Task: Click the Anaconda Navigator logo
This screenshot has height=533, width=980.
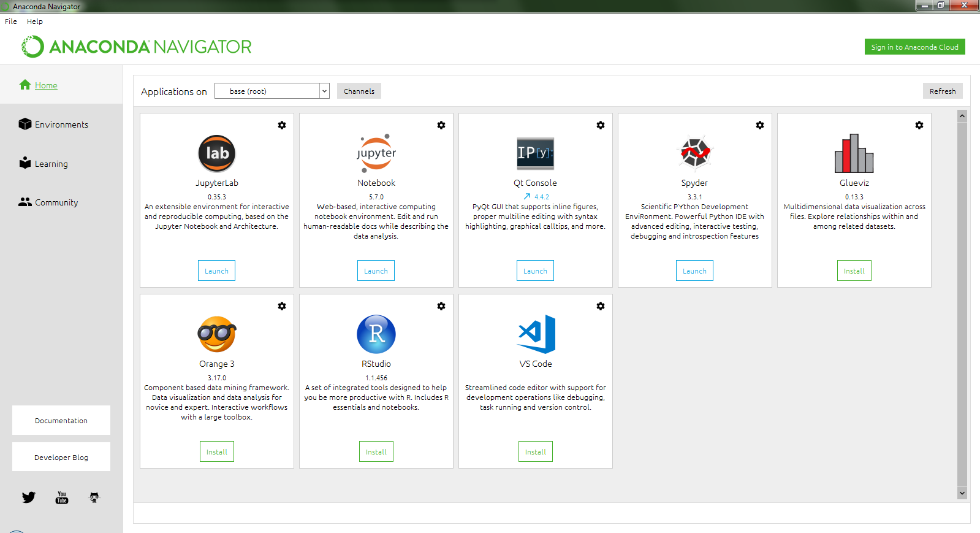Action: (137, 47)
